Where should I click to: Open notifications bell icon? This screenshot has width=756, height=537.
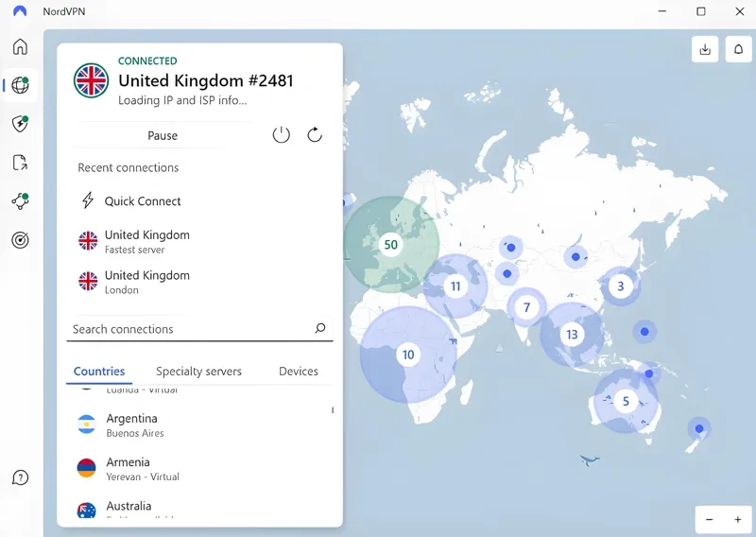(738, 49)
